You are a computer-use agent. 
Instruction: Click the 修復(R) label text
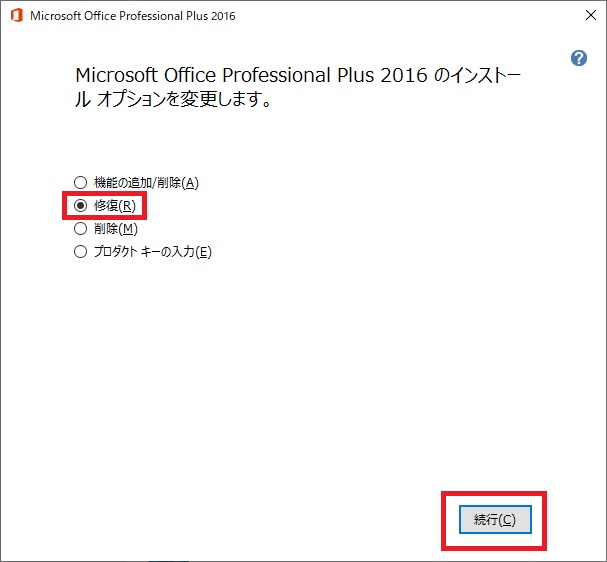pyautogui.click(x=113, y=206)
